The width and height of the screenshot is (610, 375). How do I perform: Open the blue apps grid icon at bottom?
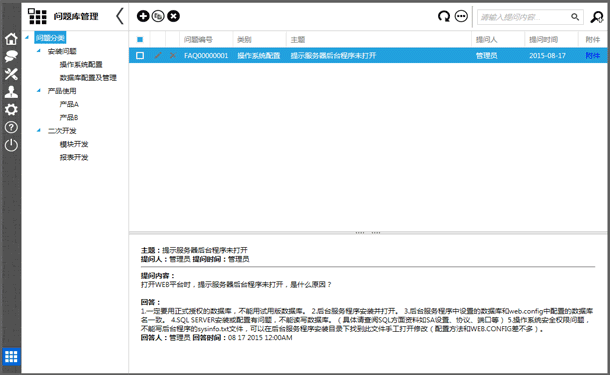pyautogui.click(x=11, y=356)
